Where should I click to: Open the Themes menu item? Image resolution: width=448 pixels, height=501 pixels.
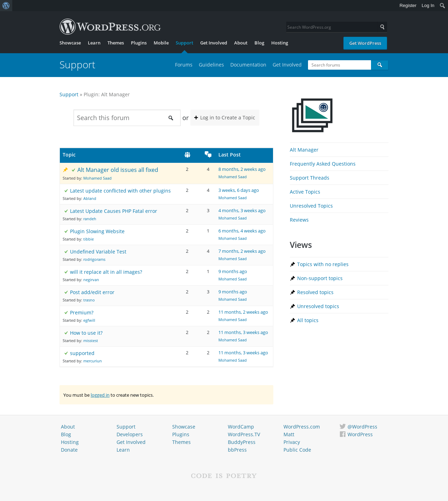115,43
